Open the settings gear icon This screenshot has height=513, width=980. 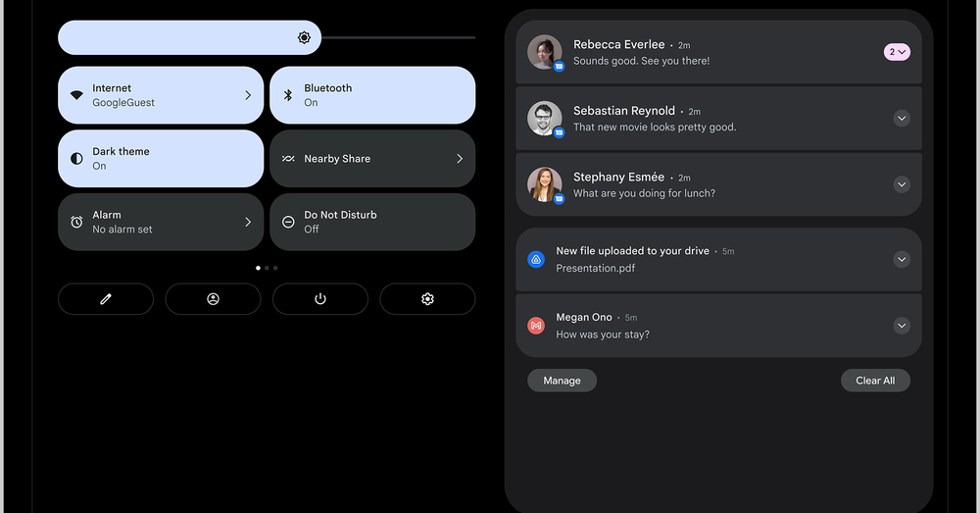point(427,299)
